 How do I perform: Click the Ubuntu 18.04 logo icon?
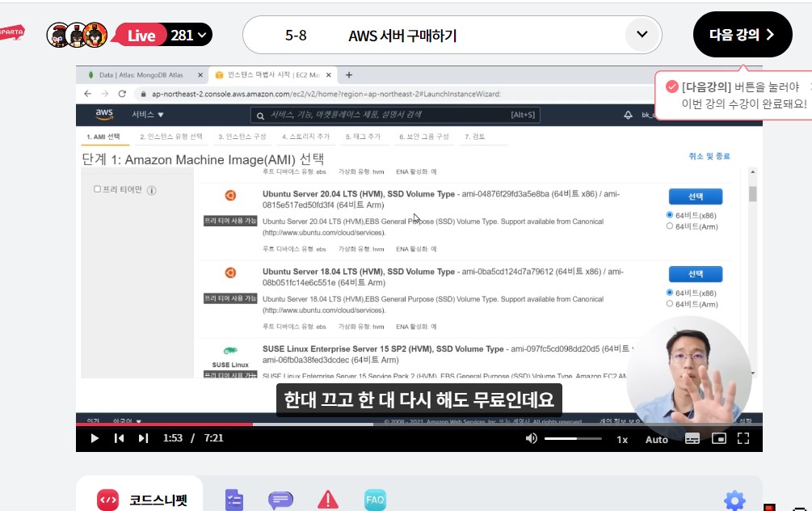(230, 272)
